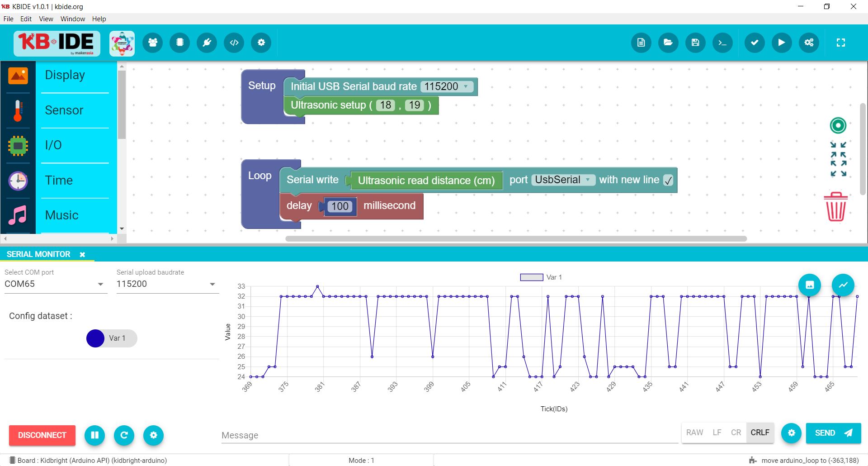This screenshot has width=868, height=466.
Task: Click the SEND button
Action: click(833, 433)
